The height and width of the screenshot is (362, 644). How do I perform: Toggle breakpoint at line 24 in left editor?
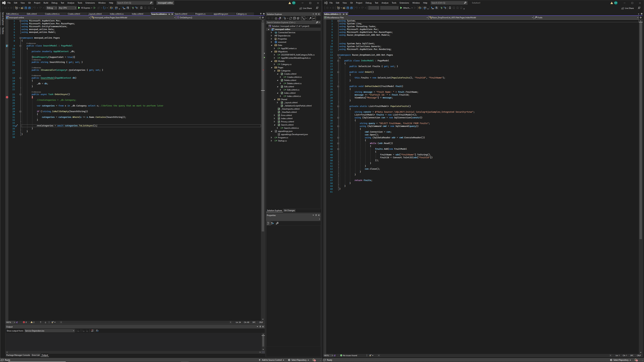(7, 97)
